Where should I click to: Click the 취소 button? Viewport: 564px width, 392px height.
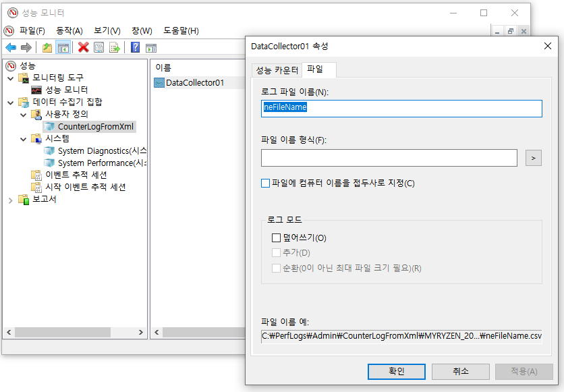[x=460, y=372]
